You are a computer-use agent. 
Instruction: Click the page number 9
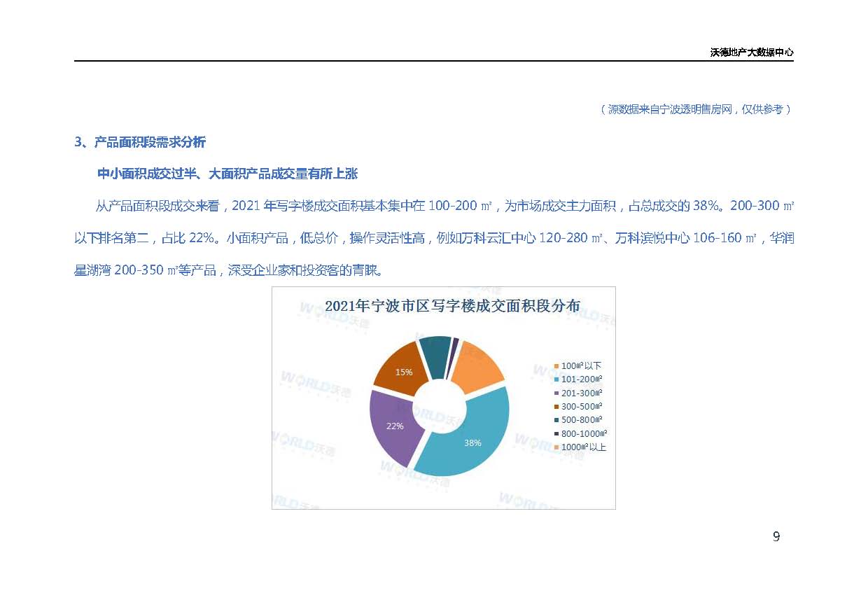776,537
